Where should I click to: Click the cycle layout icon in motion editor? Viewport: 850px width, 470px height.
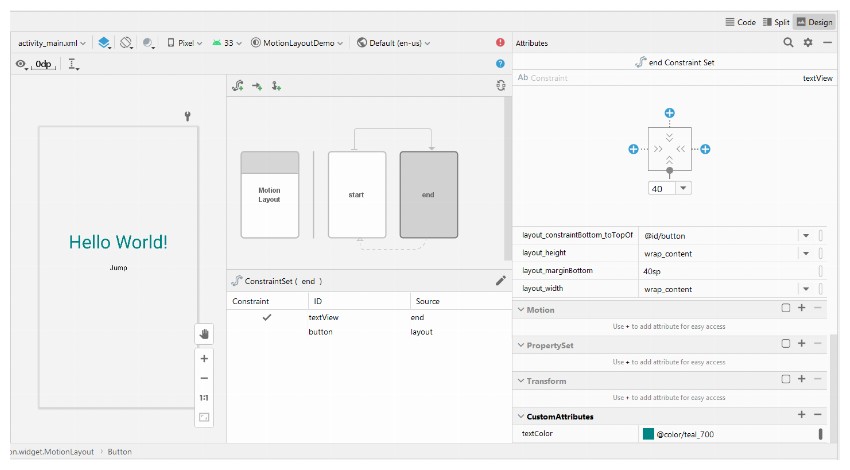point(501,86)
